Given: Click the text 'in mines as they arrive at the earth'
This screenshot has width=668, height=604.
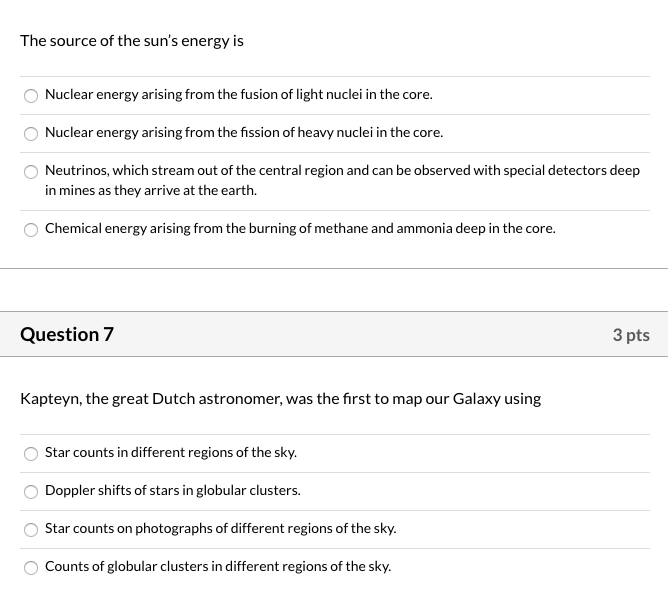Looking at the screenshot, I should coord(151,190).
